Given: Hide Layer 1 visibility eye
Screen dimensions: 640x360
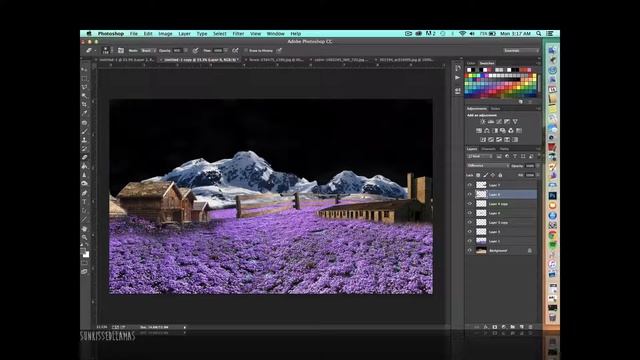Looking at the screenshot, I should coord(470,241).
